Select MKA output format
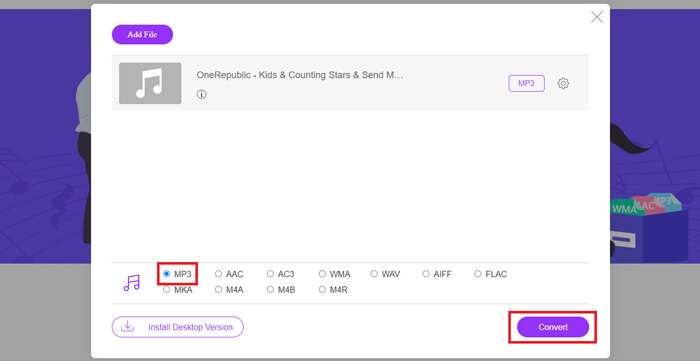The image size is (700, 361). [x=167, y=290]
